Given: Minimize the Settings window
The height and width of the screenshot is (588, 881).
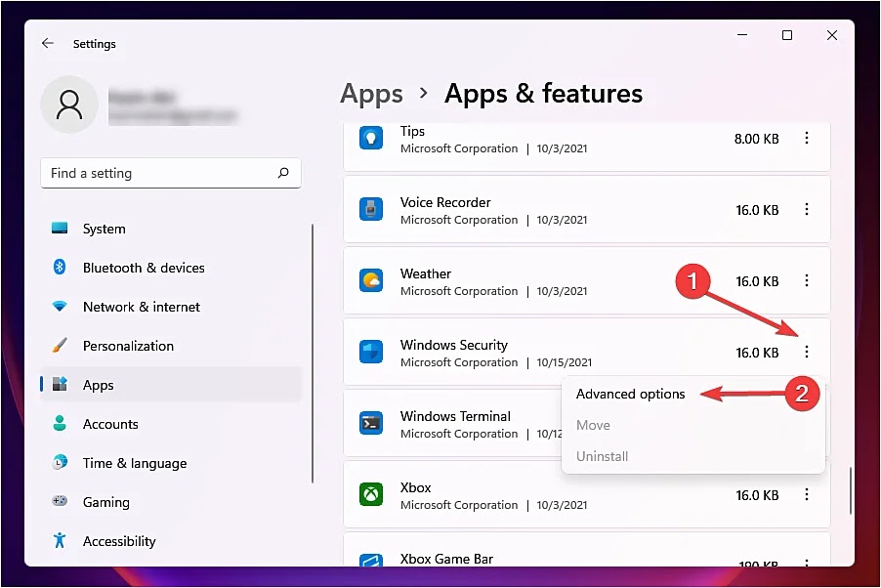Looking at the screenshot, I should click(x=742, y=35).
